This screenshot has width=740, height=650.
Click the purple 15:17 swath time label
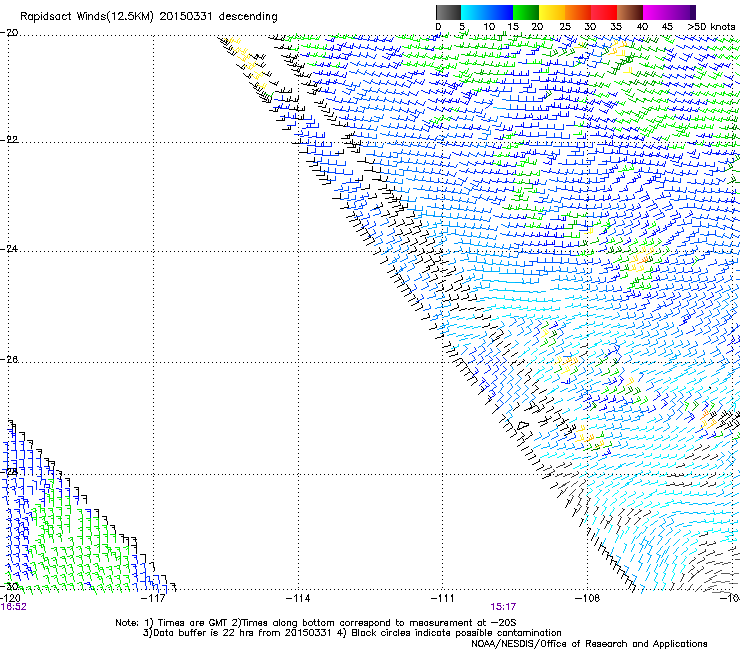click(x=503, y=607)
